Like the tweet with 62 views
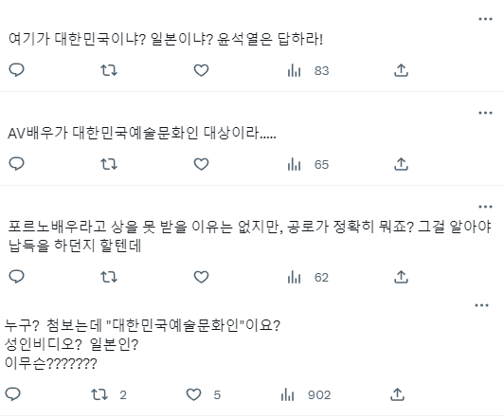Screen dimensions: 504x420 pos(201,277)
